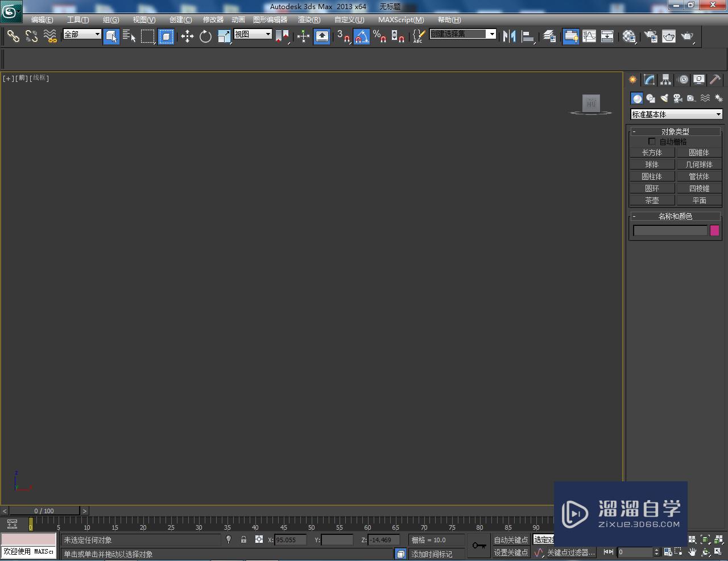728x561 pixels.
Task: Click the object color swatch
Action: [714, 230]
